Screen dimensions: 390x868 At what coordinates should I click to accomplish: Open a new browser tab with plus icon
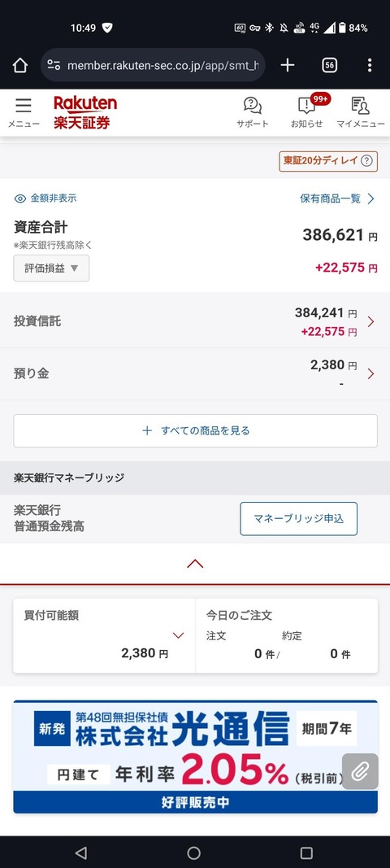(287, 65)
